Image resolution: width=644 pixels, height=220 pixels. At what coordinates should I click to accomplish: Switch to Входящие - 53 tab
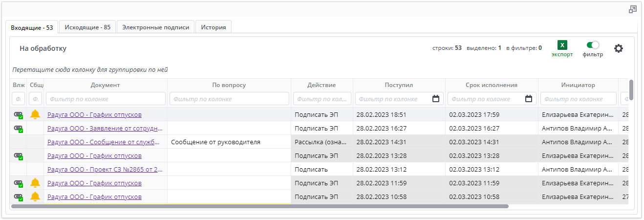[32, 27]
